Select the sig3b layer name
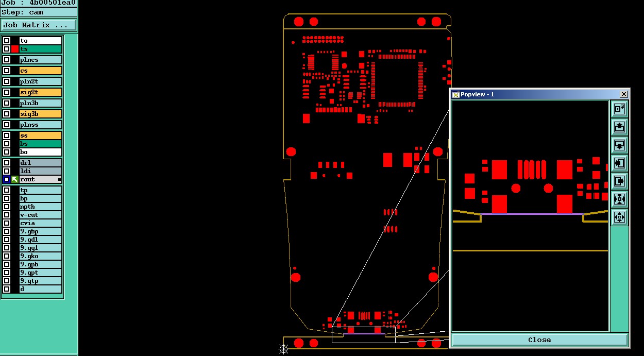The image size is (644, 356). click(x=40, y=114)
